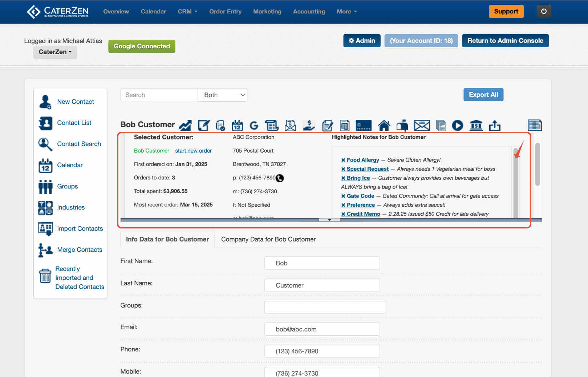Open the grid table icon at far right
The width and height of the screenshot is (588, 377).
(535, 125)
